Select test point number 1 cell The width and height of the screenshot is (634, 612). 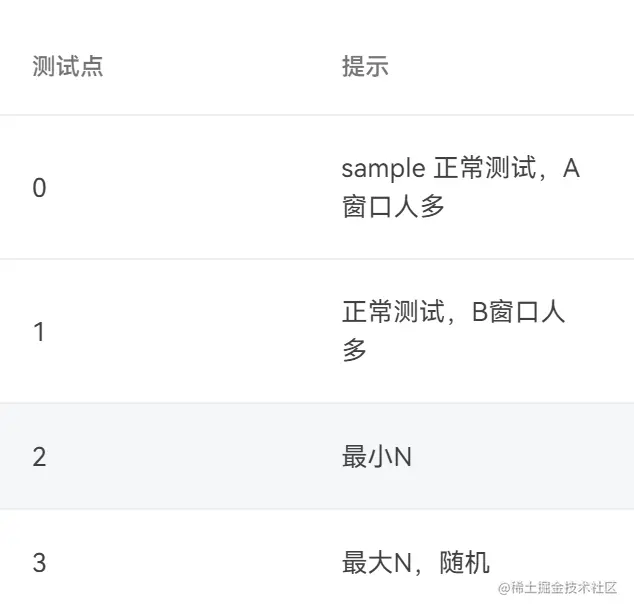pyautogui.click(x=39, y=332)
